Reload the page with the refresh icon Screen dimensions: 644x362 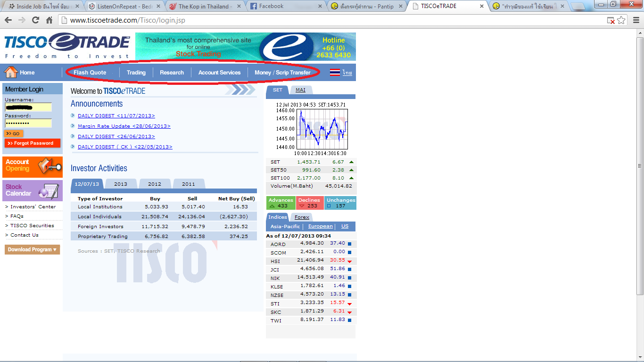click(35, 20)
